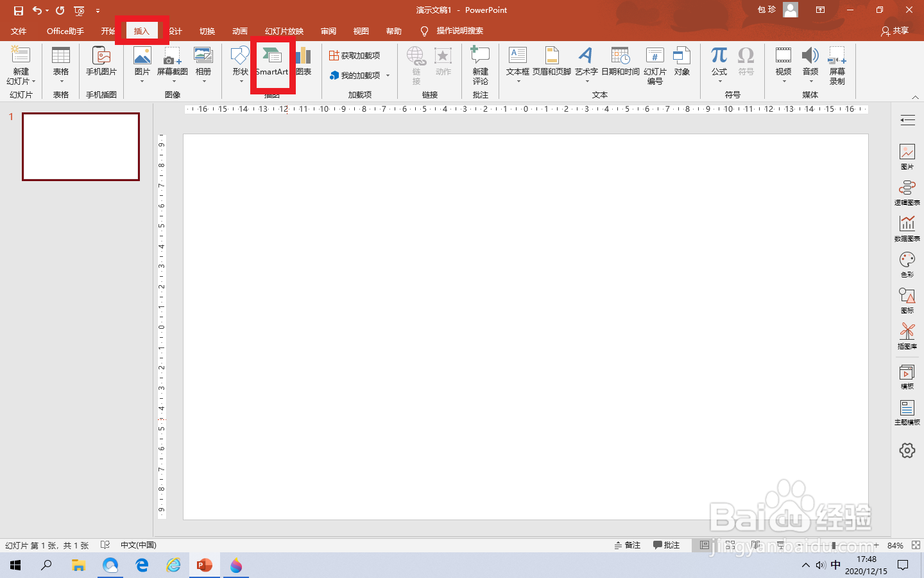Switch to Normal view in status bar

(x=705, y=545)
